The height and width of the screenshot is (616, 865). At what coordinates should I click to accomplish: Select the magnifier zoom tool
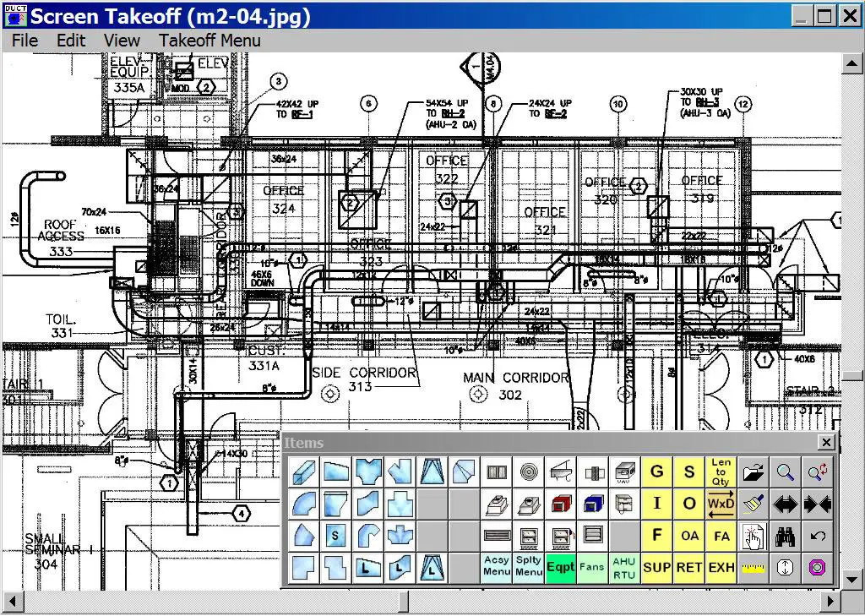[785, 472]
